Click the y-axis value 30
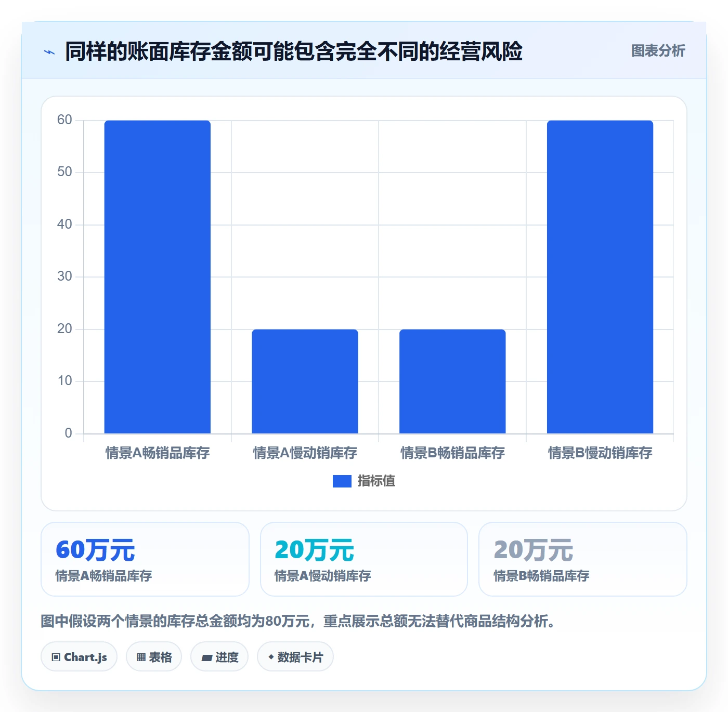 click(64, 276)
